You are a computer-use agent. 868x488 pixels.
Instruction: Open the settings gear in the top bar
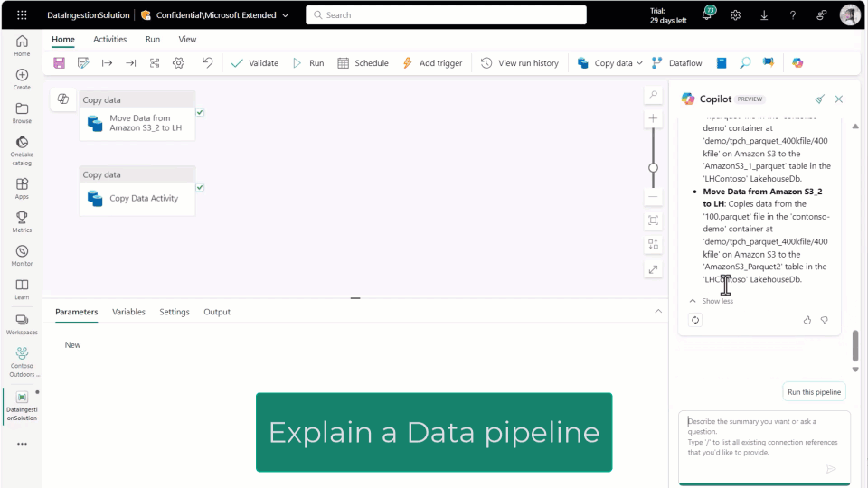(x=735, y=15)
